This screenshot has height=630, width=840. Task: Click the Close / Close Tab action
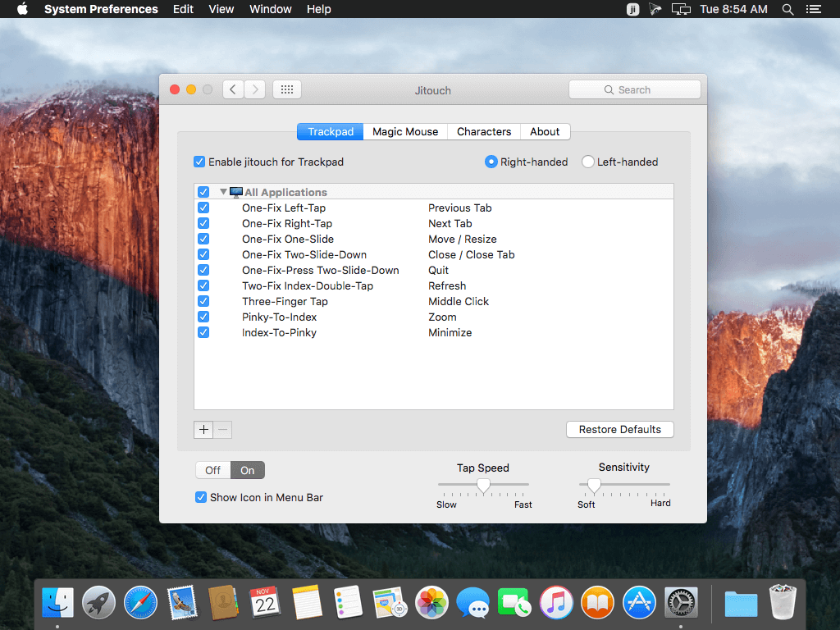[x=472, y=254]
